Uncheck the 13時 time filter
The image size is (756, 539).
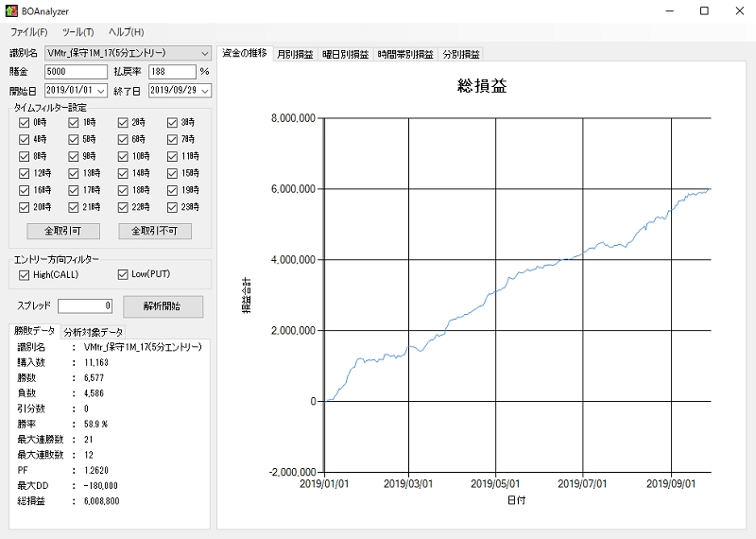[74, 173]
